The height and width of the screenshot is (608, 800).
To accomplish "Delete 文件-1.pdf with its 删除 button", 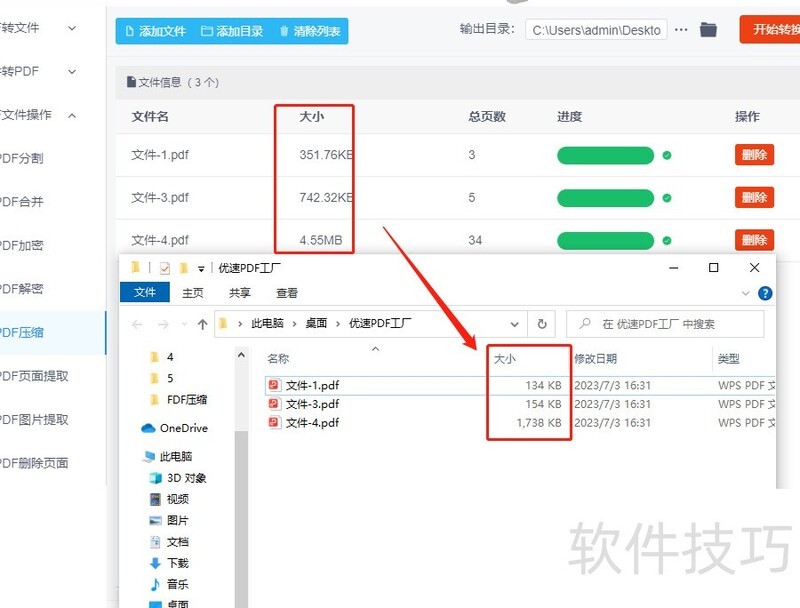I will 754,155.
